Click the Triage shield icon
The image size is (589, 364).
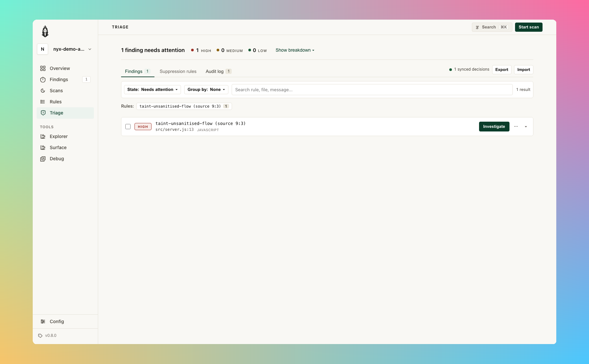(43, 113)
